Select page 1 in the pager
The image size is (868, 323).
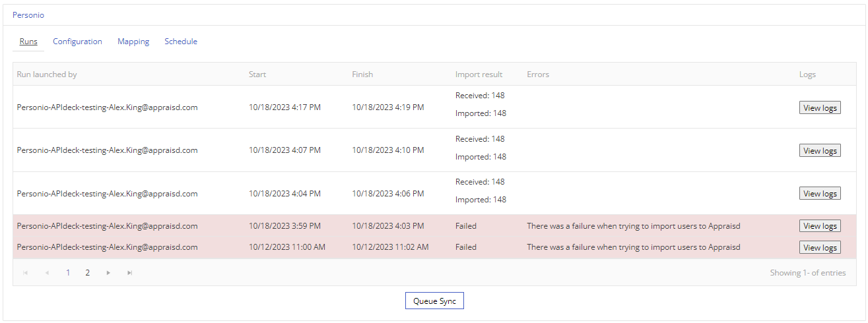pyautogui.click(x=68, y=272)
